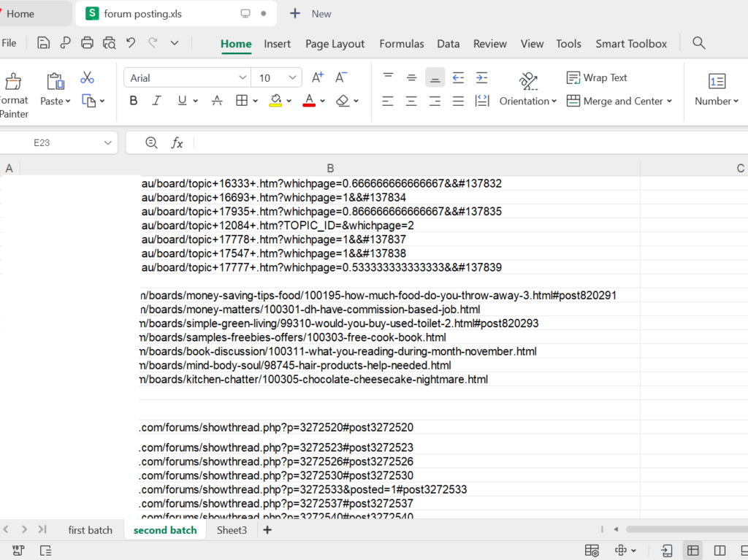Switch to the first batch sheet
Screen dimensions: 748x560
(91, 530)
